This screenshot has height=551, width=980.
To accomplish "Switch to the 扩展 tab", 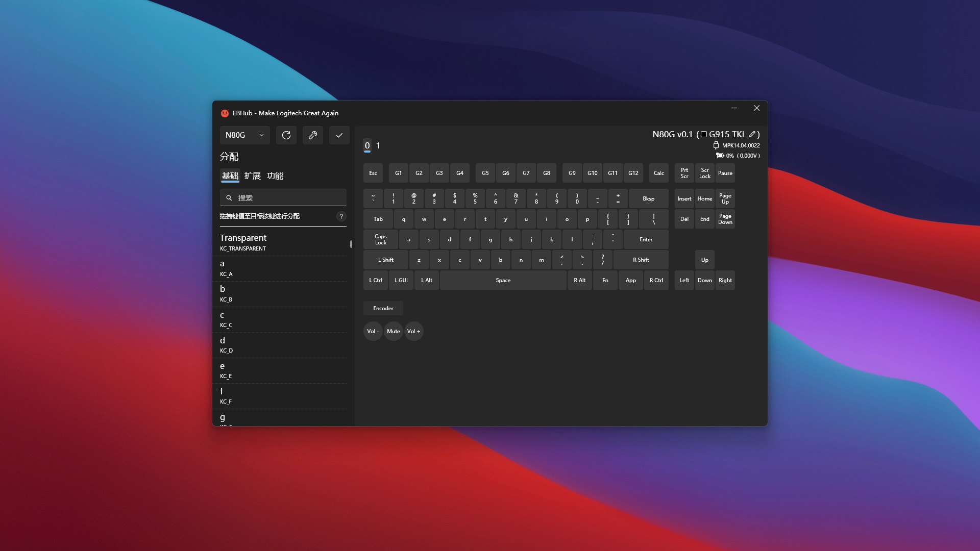I will [x=253, y=176].
